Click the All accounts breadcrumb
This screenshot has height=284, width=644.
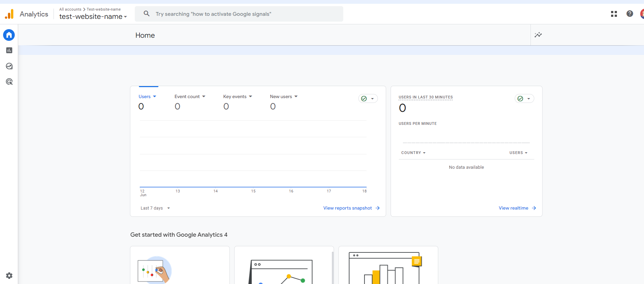pos(70,9)
